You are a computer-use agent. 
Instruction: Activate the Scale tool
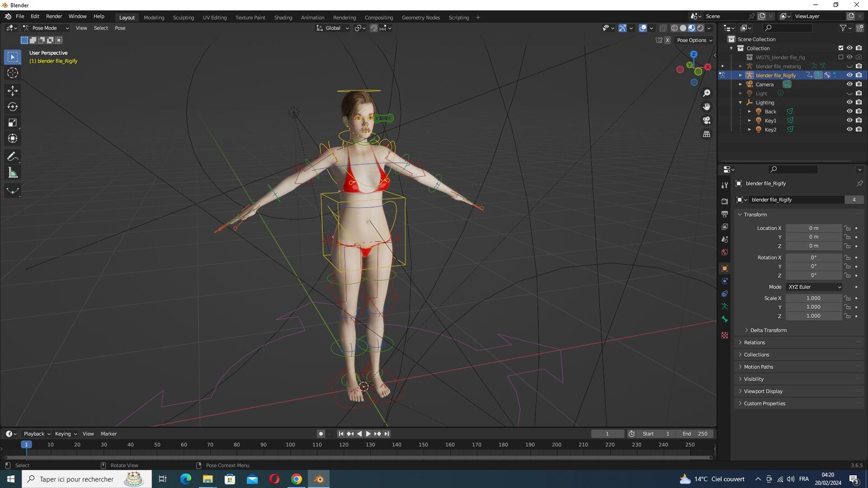(12, 123)
